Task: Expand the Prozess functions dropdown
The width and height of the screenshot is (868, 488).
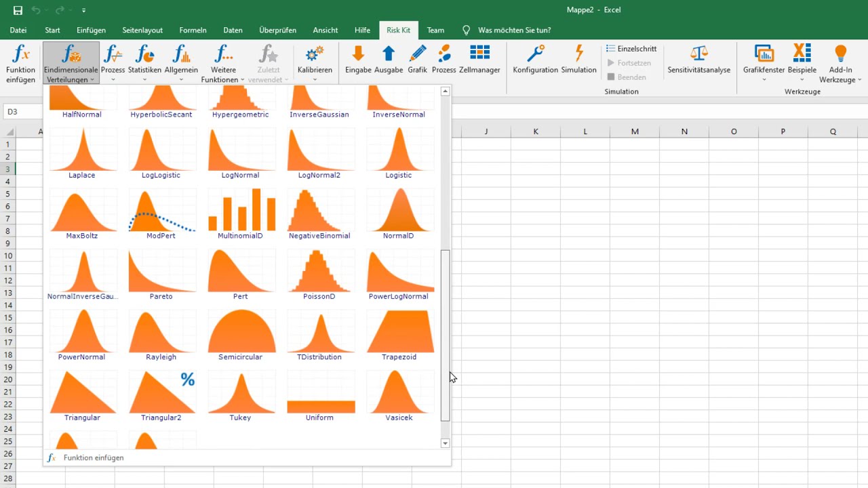Action: (113, 63)
